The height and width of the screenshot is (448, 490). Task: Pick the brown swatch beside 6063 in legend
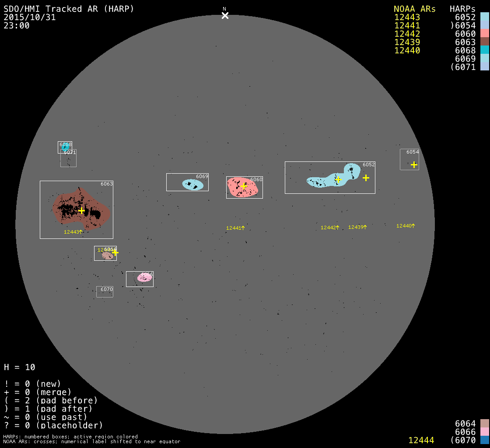tap(484, 42)
